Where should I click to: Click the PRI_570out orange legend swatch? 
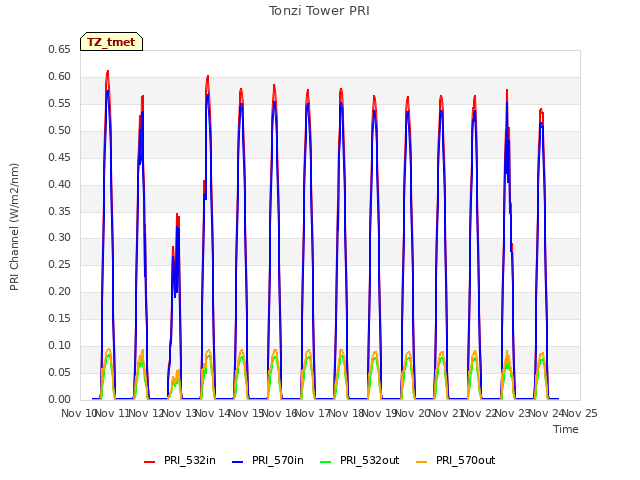point(421,462)
